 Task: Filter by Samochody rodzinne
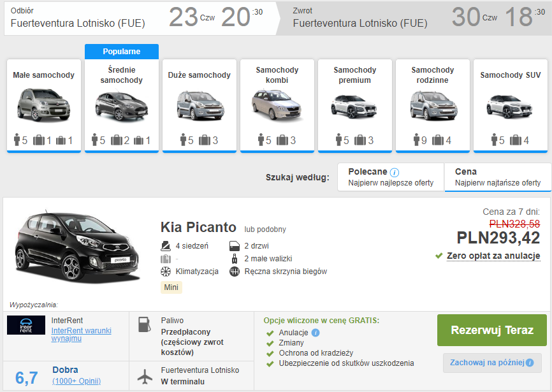(x=433, y=106)
